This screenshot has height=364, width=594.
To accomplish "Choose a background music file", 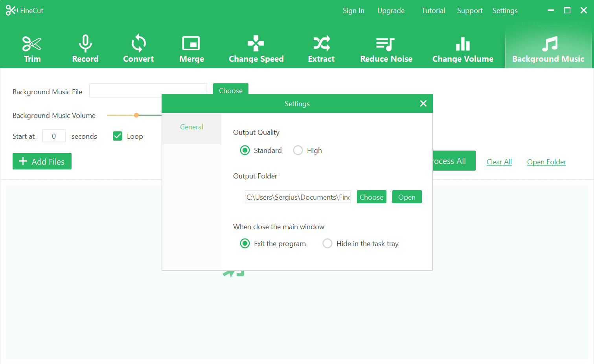I will [x=231, y=89].
